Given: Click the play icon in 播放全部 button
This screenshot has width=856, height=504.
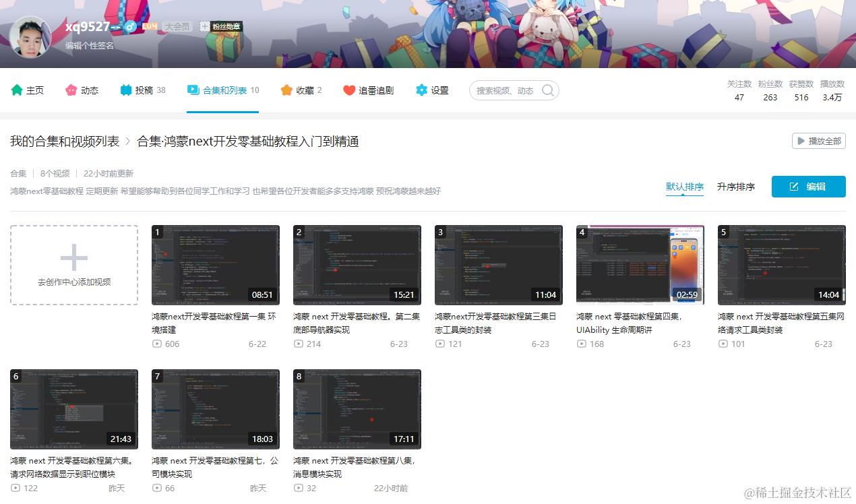Looking at the screenshot, I should pos(801,141).
